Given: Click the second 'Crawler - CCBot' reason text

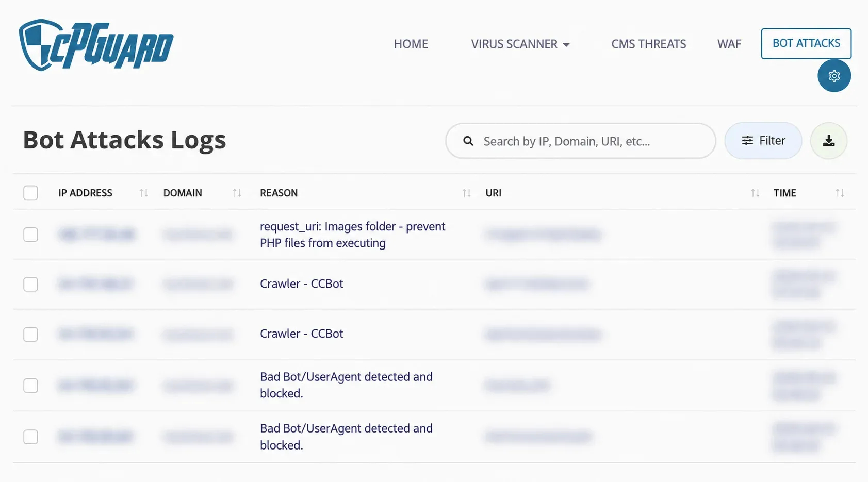Looking at the screenshot, I should click(302, 334).
